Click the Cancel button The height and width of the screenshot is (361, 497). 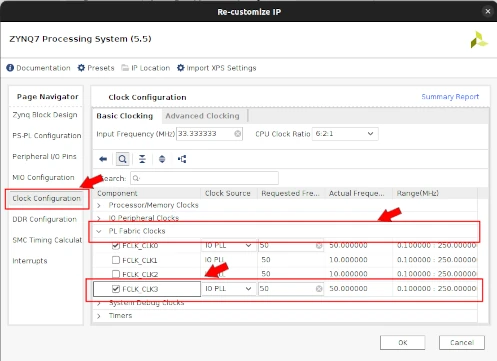tap(462, 343)
